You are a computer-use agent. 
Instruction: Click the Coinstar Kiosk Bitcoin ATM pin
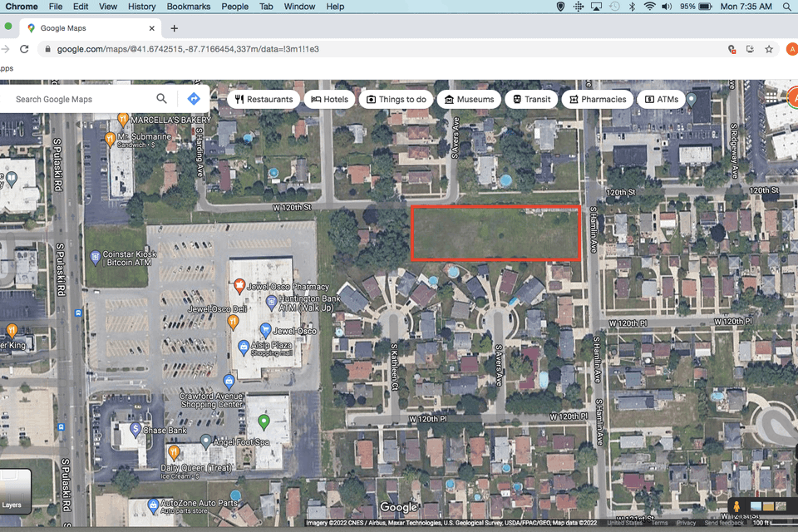pyautogui.click(x=95, y=258)
